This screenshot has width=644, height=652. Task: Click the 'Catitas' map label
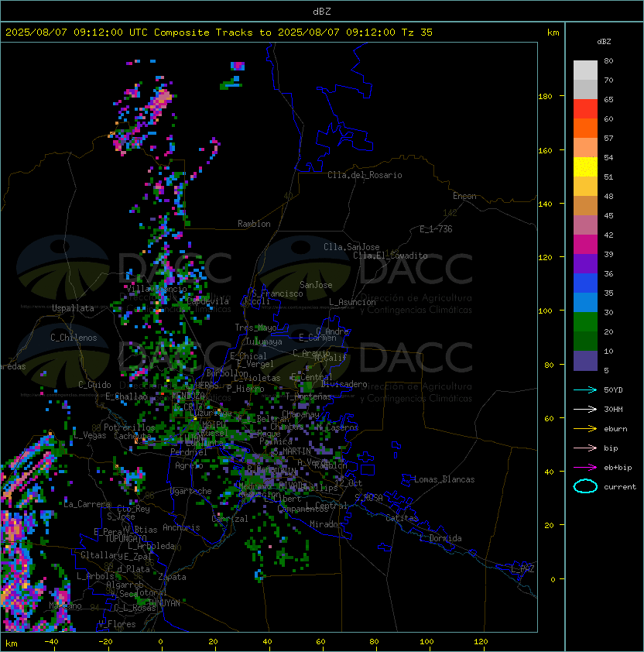coord(402,518)
